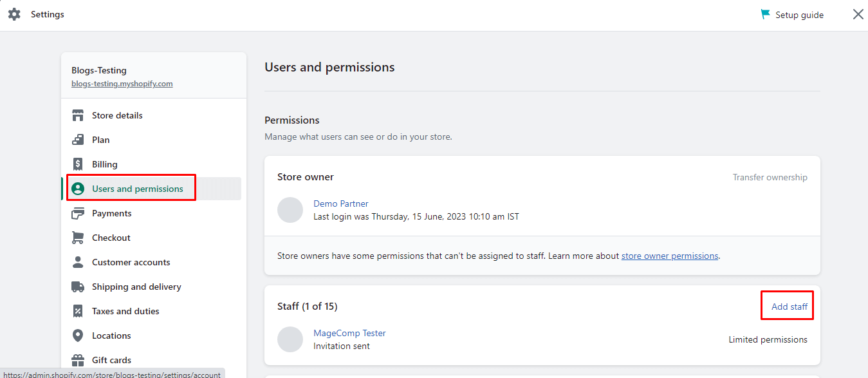Click the Settings gear icon

point(14,14)
